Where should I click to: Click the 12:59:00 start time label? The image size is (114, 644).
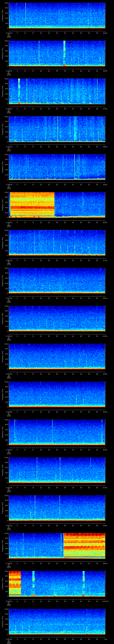tap(9, 601)
